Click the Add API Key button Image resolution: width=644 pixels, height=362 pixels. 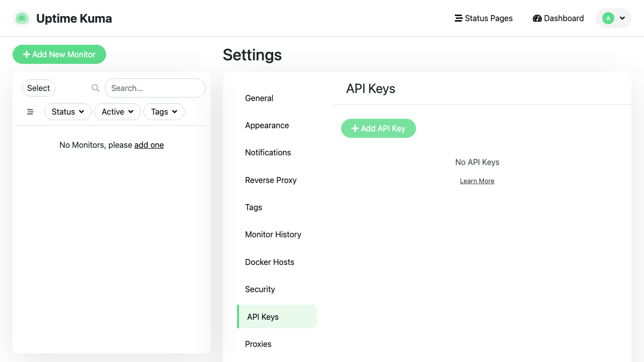(378, 128)
